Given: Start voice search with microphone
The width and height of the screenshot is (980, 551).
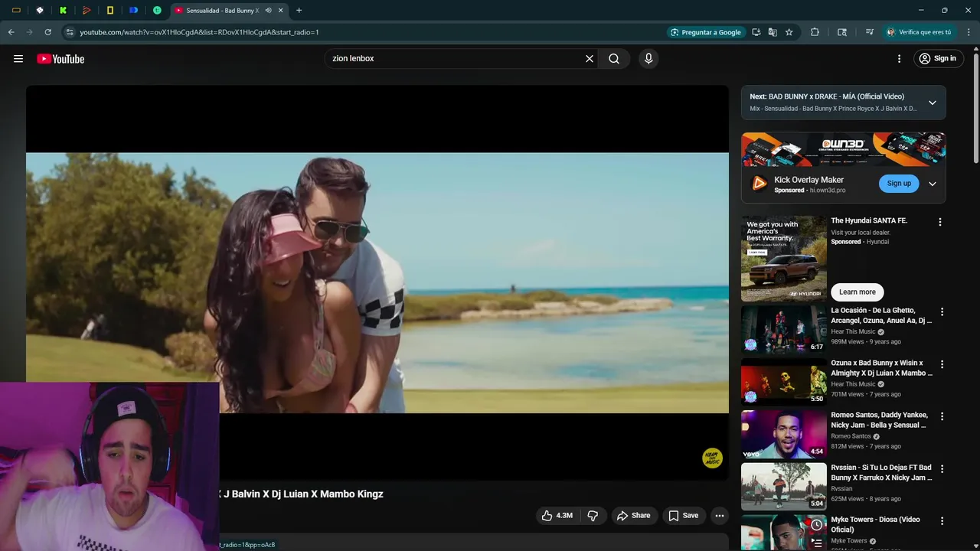Looking at the screenshot, I should tap(648, 59).
